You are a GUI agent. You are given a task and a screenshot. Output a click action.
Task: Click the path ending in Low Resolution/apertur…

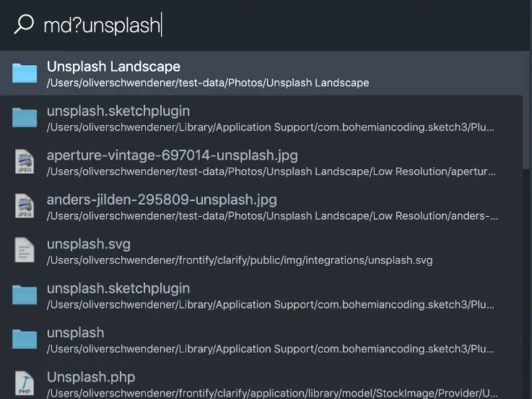[x=271, y=172]
